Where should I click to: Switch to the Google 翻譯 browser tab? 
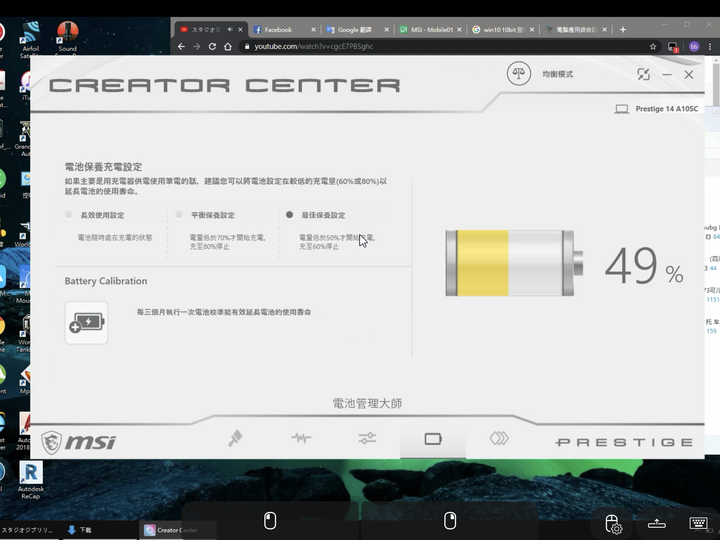pos(354,29)
